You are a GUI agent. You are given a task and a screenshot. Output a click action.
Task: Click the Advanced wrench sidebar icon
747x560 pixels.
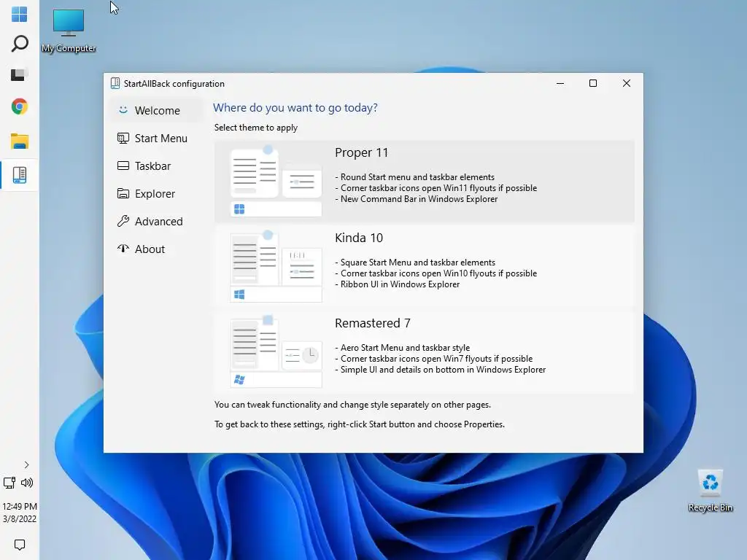click(123, 221)
